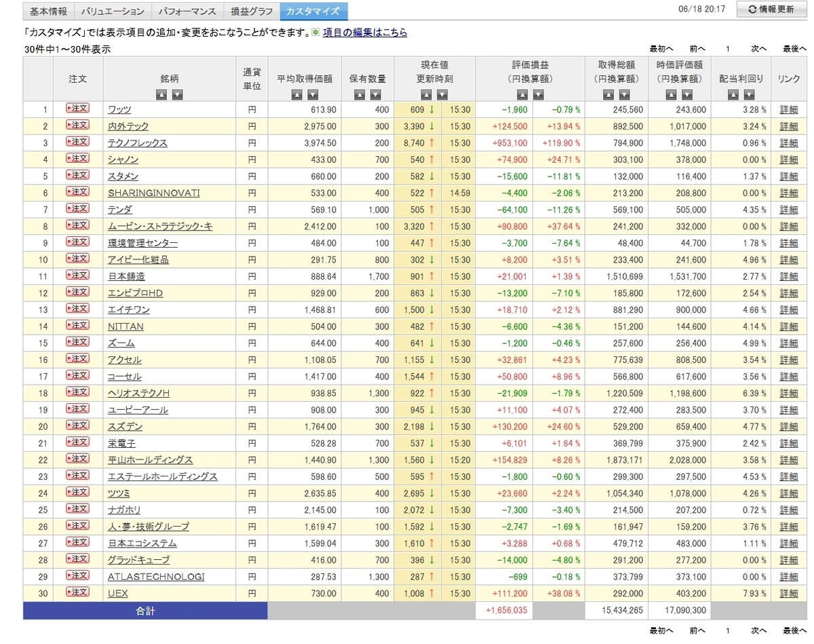Open the 人・夢・技術グループ stock link
814x644 pixels.
click(x=149, y=527)
